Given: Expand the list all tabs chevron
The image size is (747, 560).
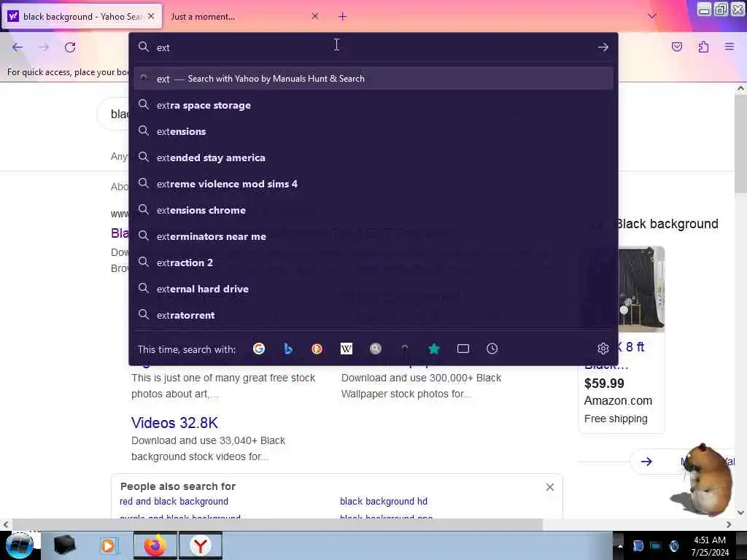Looking at the screenshot, I should (652, 16).
